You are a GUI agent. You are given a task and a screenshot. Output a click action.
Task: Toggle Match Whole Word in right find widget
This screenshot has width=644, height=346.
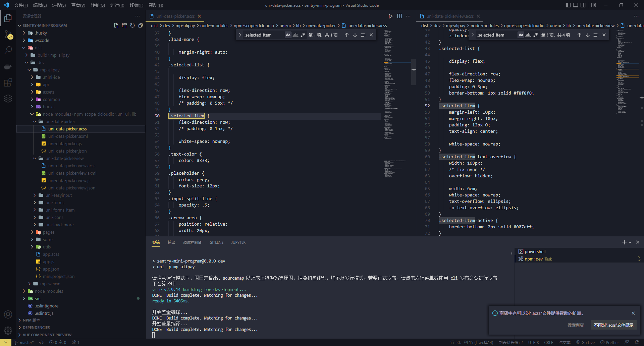[528, 35]
